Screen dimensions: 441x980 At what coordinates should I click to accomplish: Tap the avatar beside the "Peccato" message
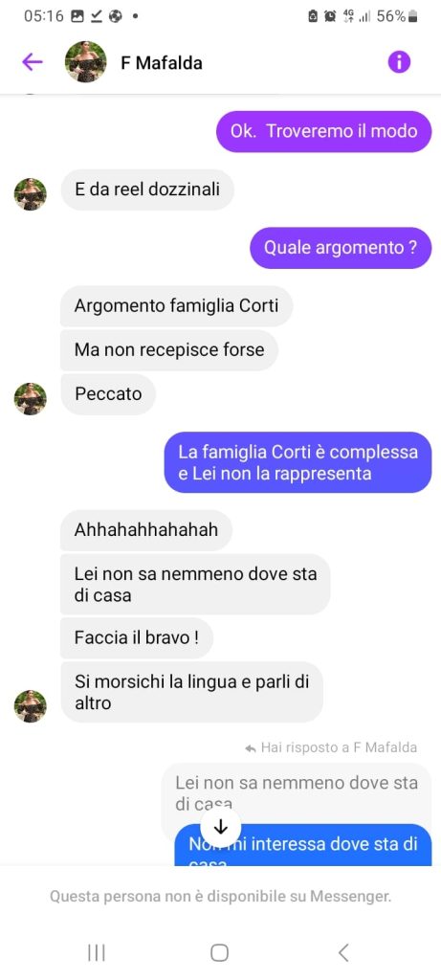click(x=31, y=399)
